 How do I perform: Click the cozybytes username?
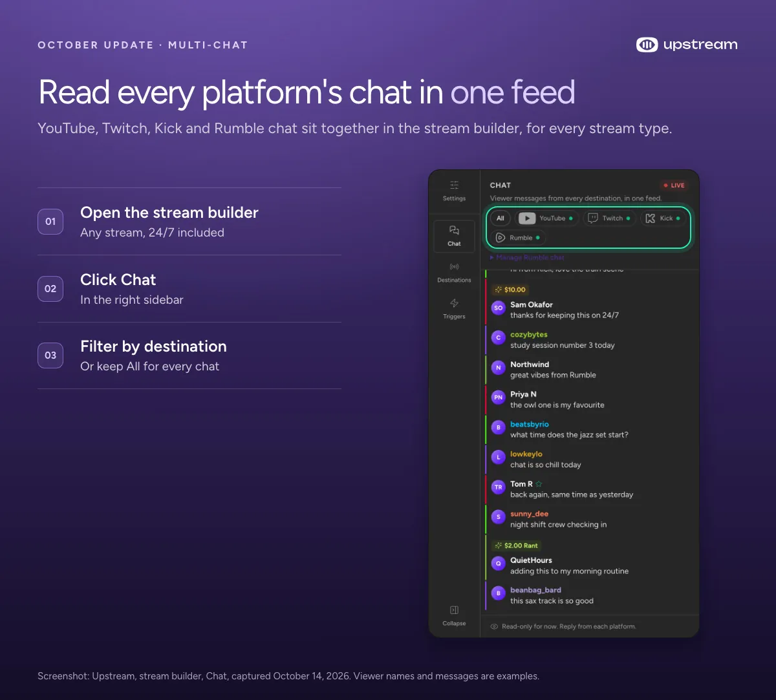coord(529,335)
